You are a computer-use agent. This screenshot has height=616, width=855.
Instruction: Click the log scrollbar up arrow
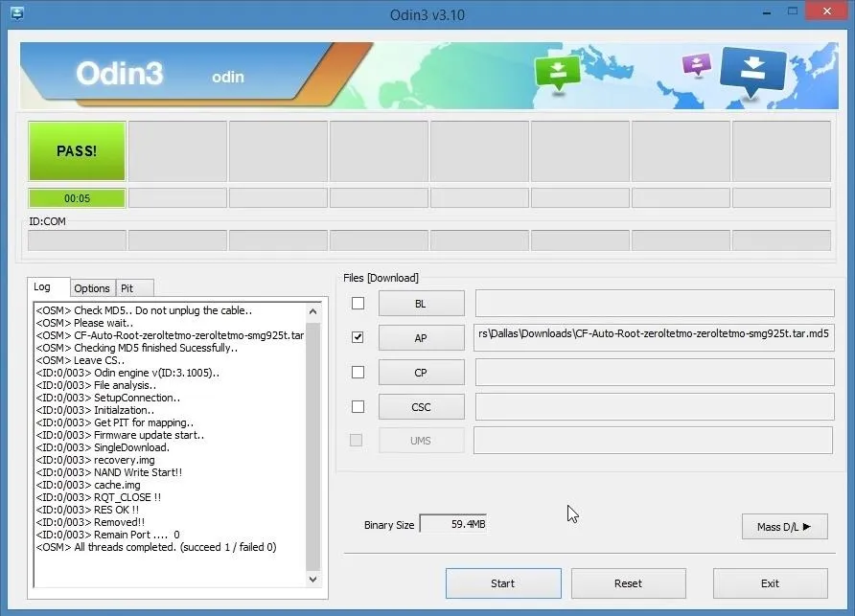click(313, 311)
